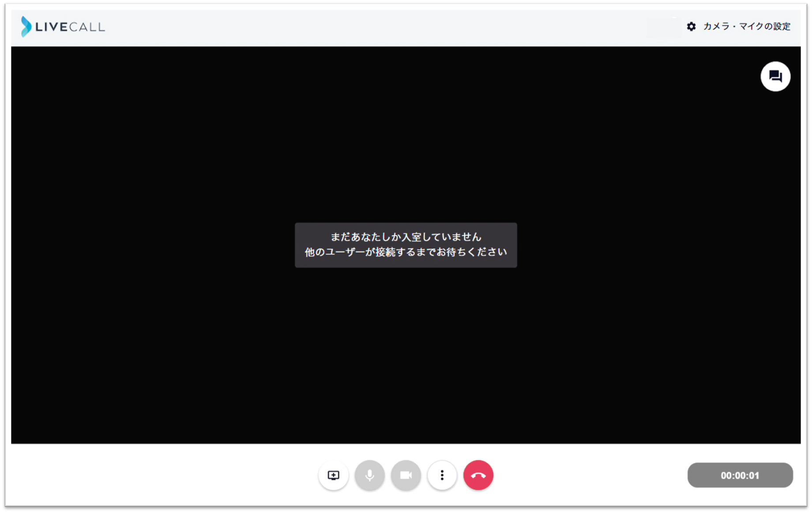
Task: Click the LIVECALL logo
Action: [62, 26]
